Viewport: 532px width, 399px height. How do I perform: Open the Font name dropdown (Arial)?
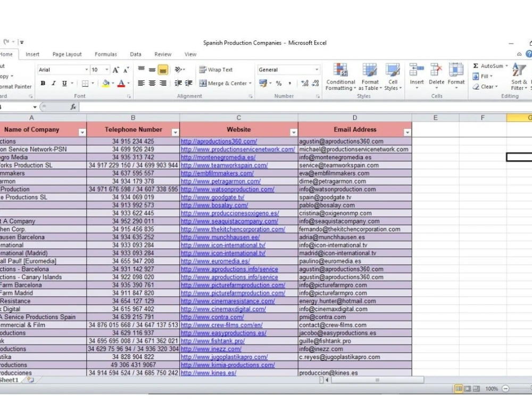tap(87, 70)
